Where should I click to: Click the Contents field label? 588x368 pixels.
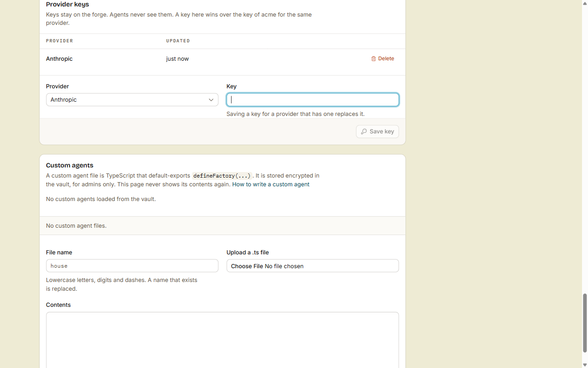[x=58, y=305]
